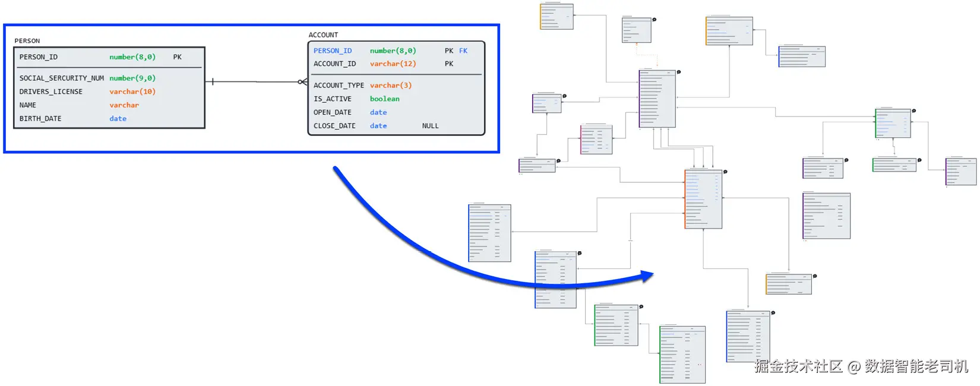
Task: Select the date type of OPEN_DATE
Action: pyautogui.click(x=378, y=113)
